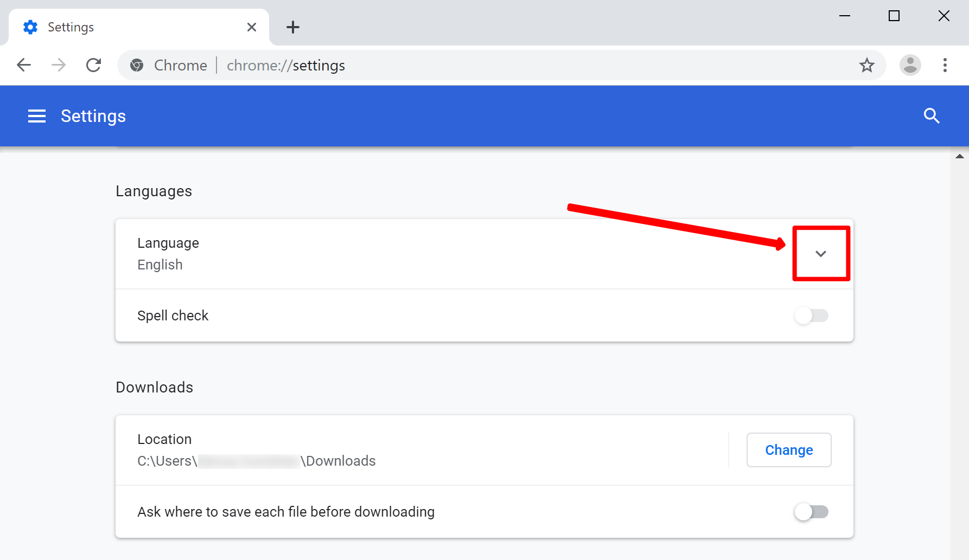This screenshot has width=969, height=560.
Task: Click the forward navigation arrow
Action: [x=59, y=66]
